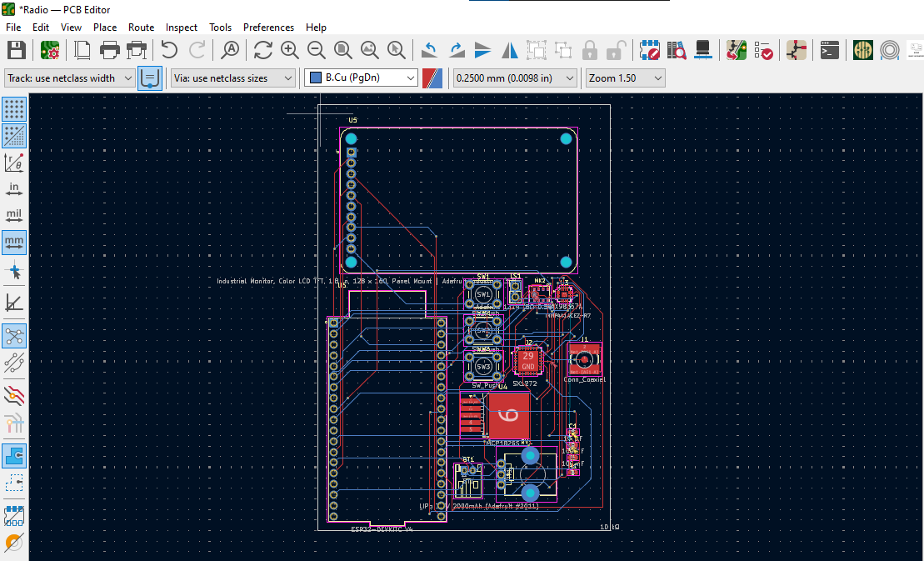This screenshot has width=924, height=561.
Task: Open the schematic editor icon
Action: pyautogui.click(x=797, y=50)
